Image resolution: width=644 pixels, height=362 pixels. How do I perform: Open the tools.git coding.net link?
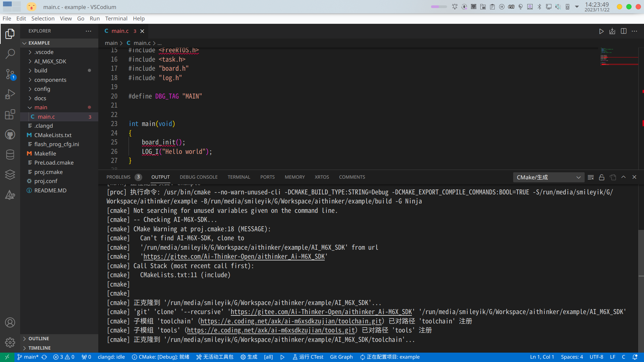pos(271,330)
